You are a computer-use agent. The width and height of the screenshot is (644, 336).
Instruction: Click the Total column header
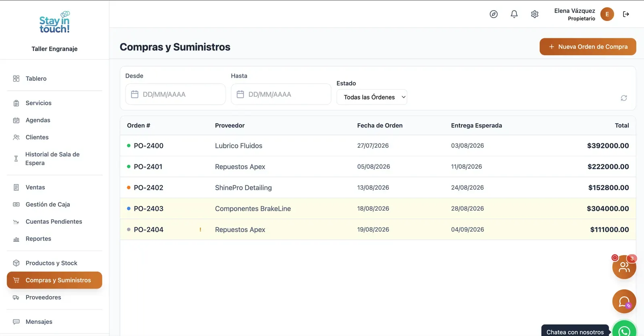click(x=622, y=126)
